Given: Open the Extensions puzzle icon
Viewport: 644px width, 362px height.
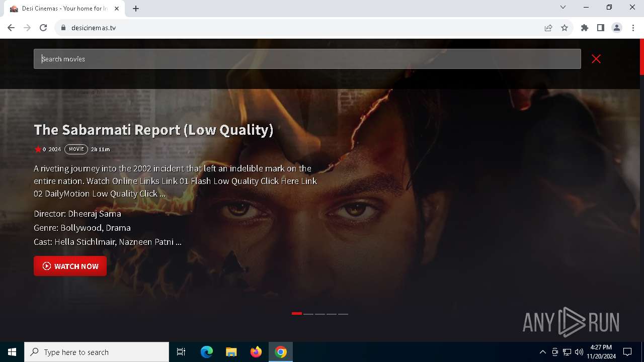Looking at the screenshot, I should point(585,28).
